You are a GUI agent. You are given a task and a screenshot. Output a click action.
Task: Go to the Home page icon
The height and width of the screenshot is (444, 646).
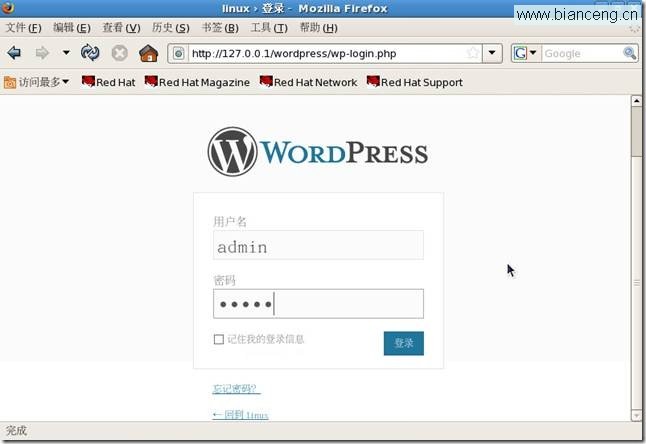click(x=149, y=53)
